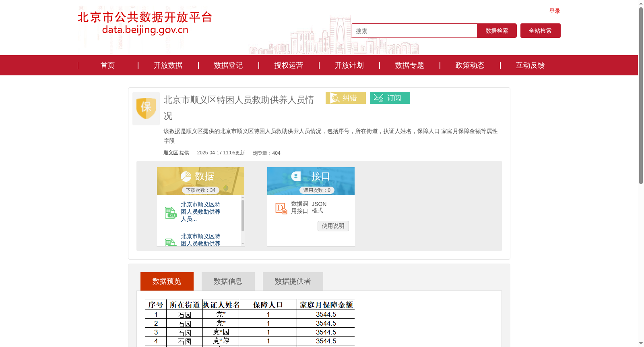Click the 数据检索 search button

pyautogui.click(x=497, y=31)
